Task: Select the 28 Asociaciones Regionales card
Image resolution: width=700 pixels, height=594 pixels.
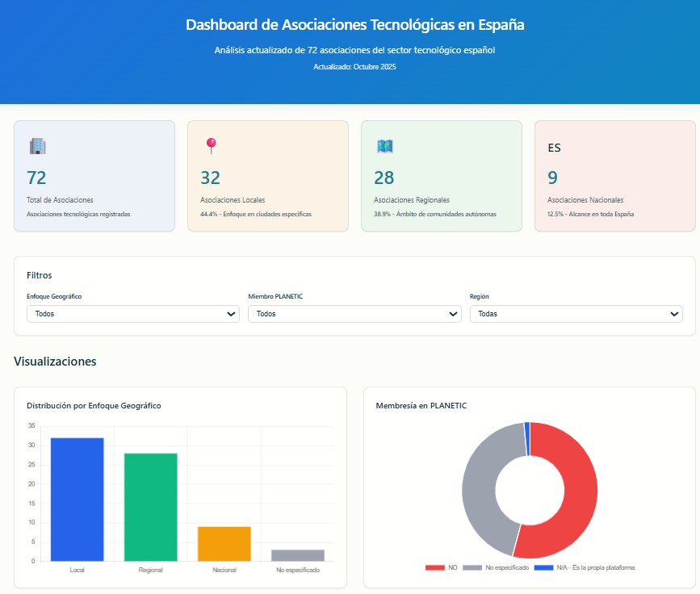Action: pyautogui.click(x=441, y=176)
